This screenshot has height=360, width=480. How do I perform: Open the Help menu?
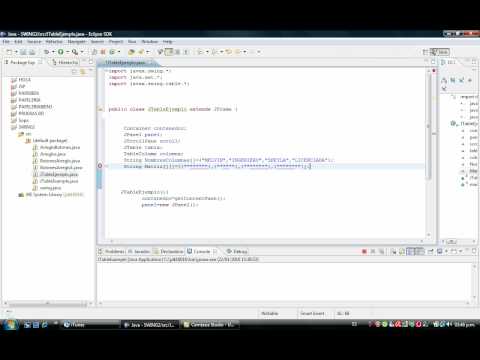tap(168, 42)
